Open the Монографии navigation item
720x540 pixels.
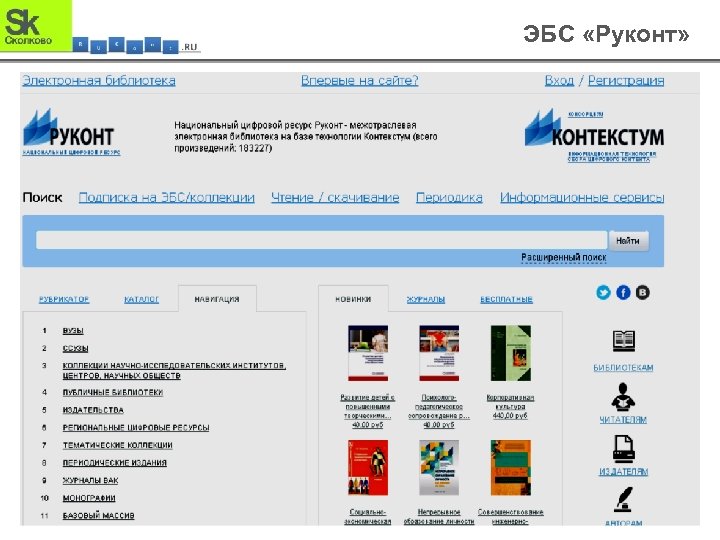point(89,498)
